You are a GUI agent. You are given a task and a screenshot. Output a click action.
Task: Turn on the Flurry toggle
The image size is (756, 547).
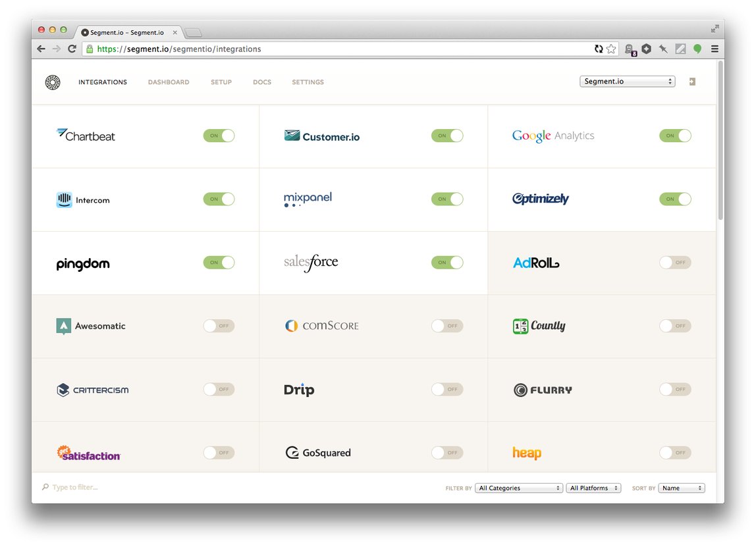675,390
